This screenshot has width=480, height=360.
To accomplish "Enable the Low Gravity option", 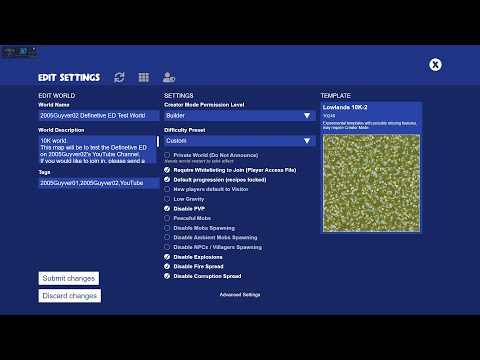I will pyautogui.click(x=167, y=199).
